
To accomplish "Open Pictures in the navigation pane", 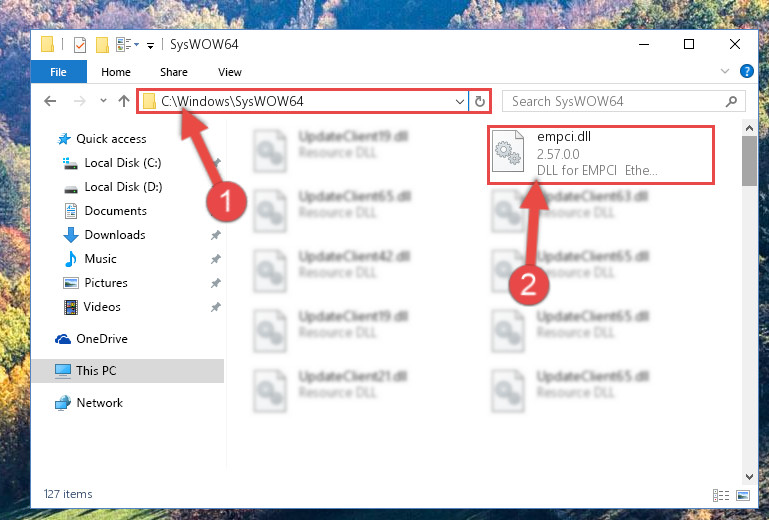I will pos(106,283).
